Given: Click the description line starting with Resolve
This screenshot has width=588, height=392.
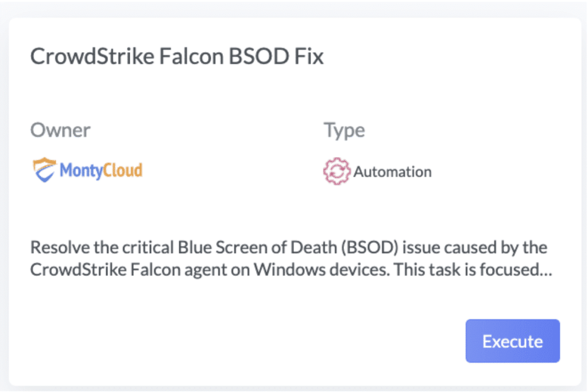Looking at the screenshot, I should click(288, 247).
